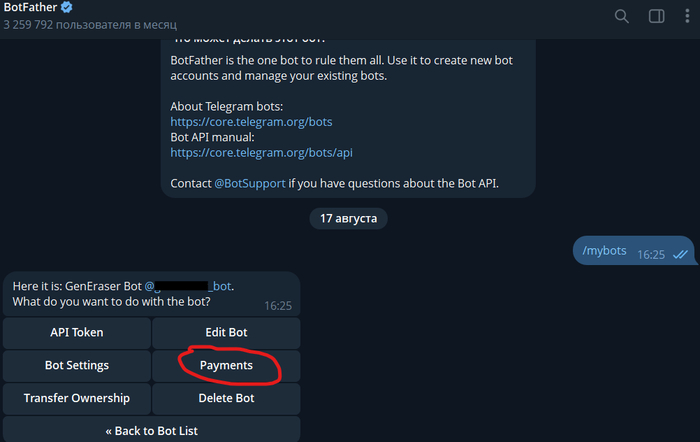Select Transfer Ownership
The width and height of the screenshot is (700, 442).
(77, 399)
